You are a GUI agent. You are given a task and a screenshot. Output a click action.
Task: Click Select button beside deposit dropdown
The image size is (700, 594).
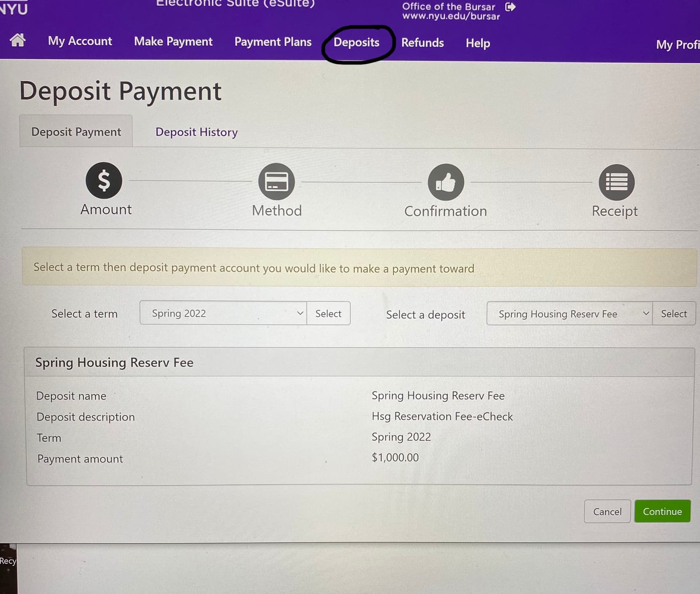click(674, 313)
